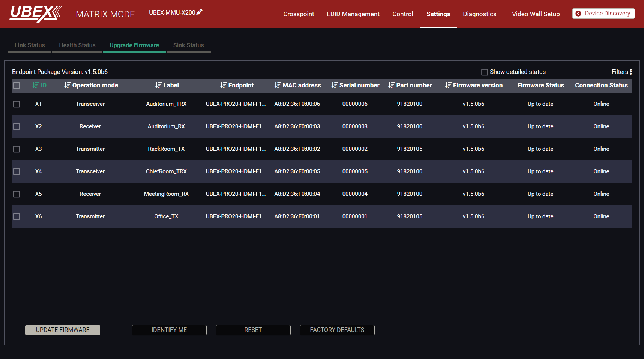
Task: Click the Office_TX label cell
Action: [166, 216]
